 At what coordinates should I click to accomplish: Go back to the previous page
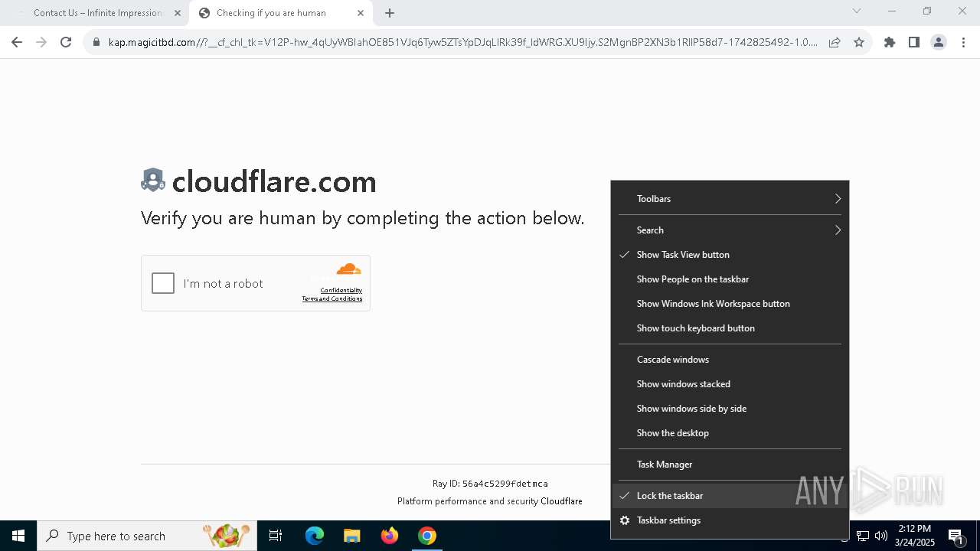(x=17, y=42)
